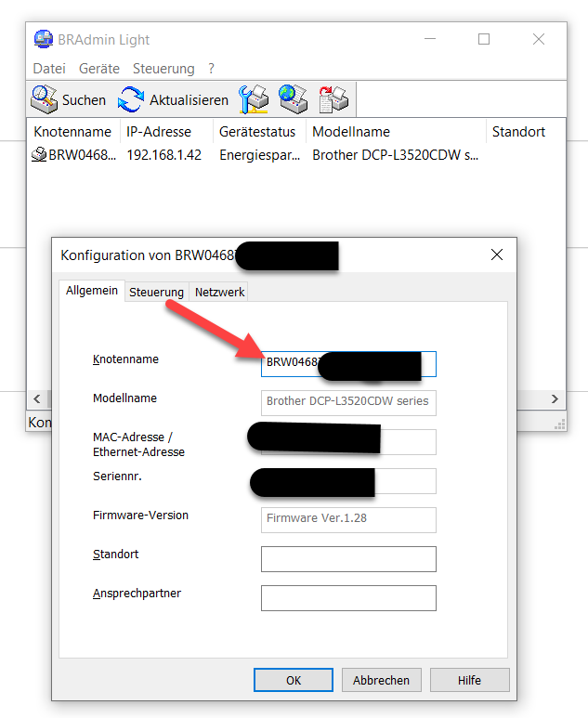Click the BRAdmin Light app icon

44,39
